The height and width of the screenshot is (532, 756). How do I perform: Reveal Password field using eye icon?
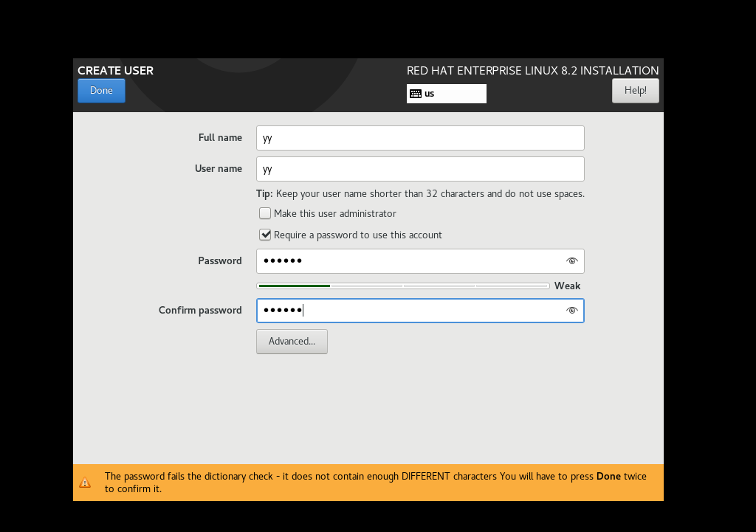572,260
